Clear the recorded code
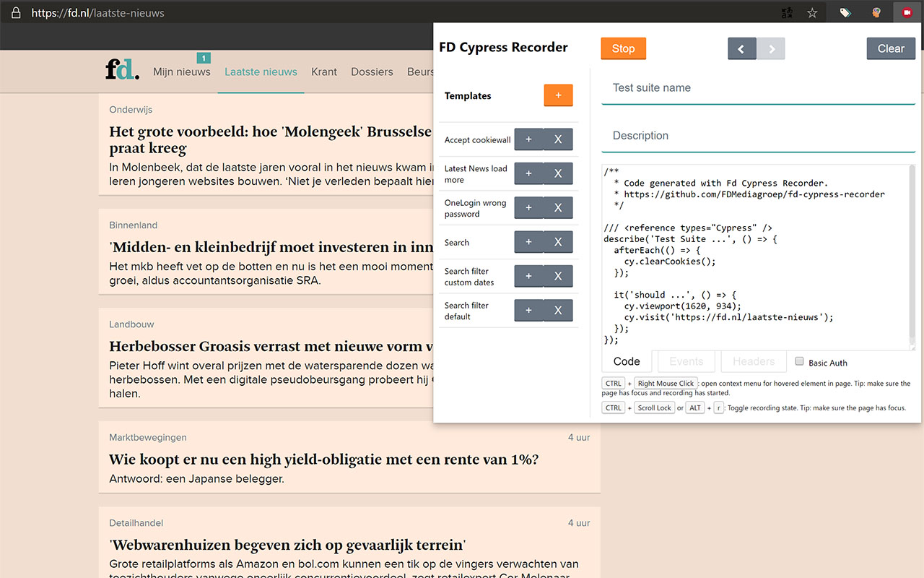The height and width of the screenshot is (578, 924). [x=891, y=48]
